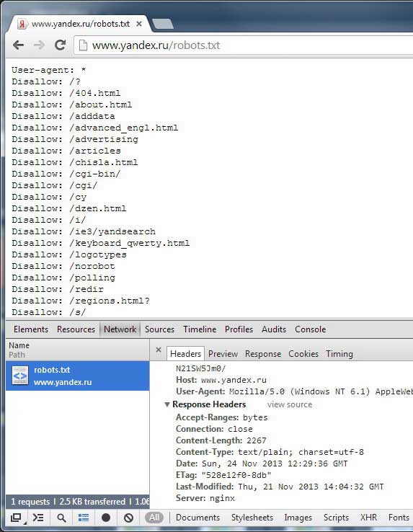The image size is (413, 532).
Task: Click view source for Response Headers
Action: point(290,404)
